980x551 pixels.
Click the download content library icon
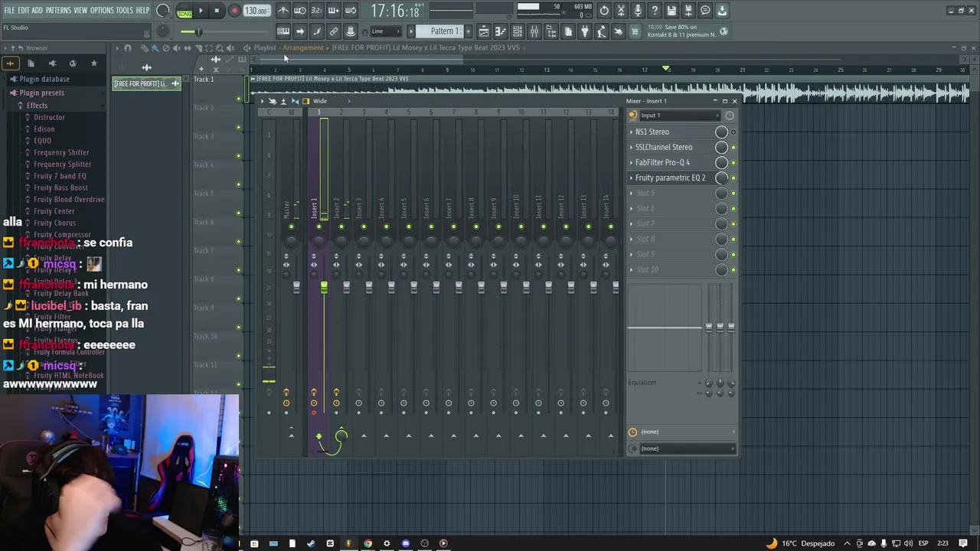[x=722, y=11]
